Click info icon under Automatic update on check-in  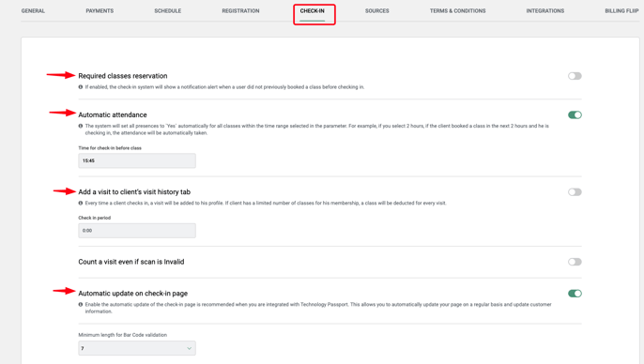(x=81, y=305)
